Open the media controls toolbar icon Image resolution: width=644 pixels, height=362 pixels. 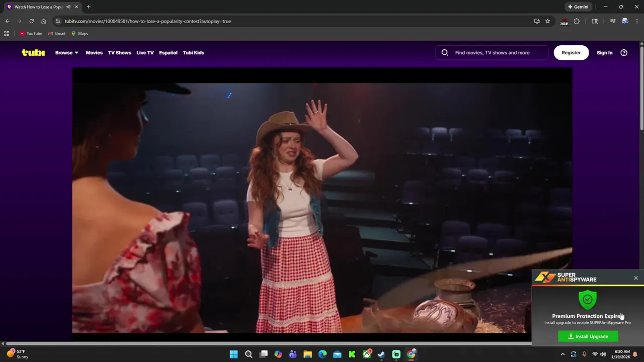pos(612,21)
